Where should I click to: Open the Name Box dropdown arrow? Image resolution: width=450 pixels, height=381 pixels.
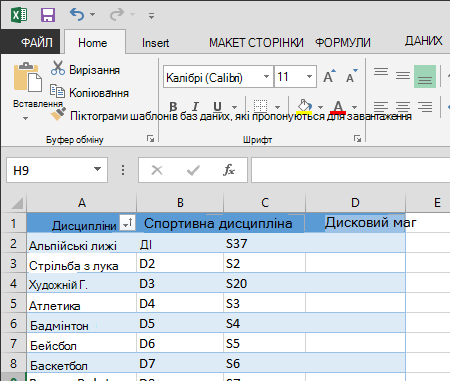click(97, 169)
